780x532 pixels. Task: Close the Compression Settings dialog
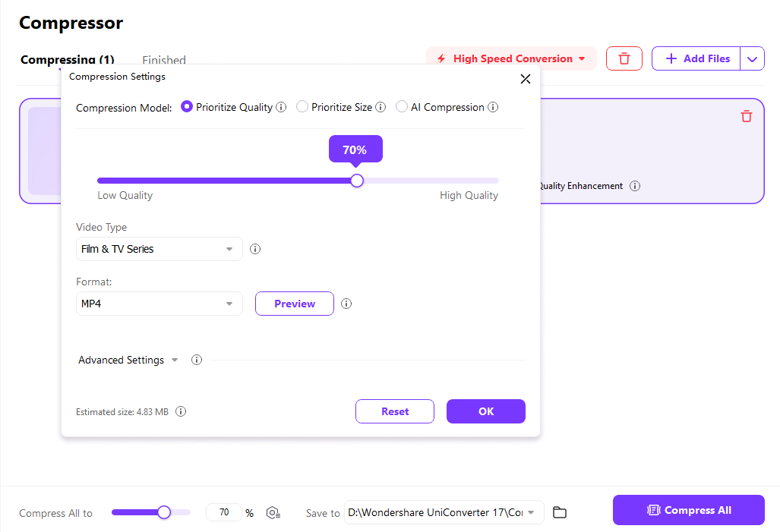526,79
